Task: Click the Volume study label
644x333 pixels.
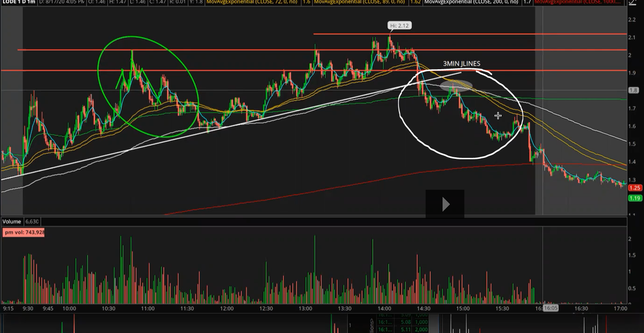Action: point(12,221)
